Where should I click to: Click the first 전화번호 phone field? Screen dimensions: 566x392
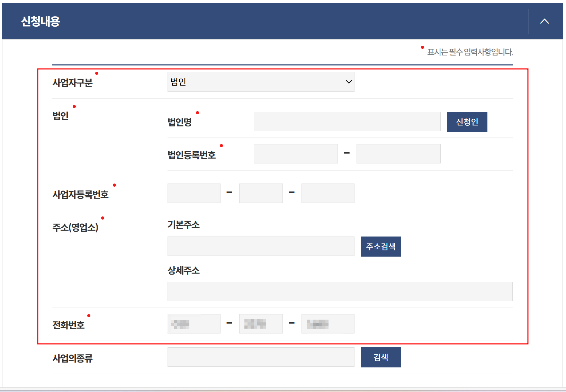194,323
